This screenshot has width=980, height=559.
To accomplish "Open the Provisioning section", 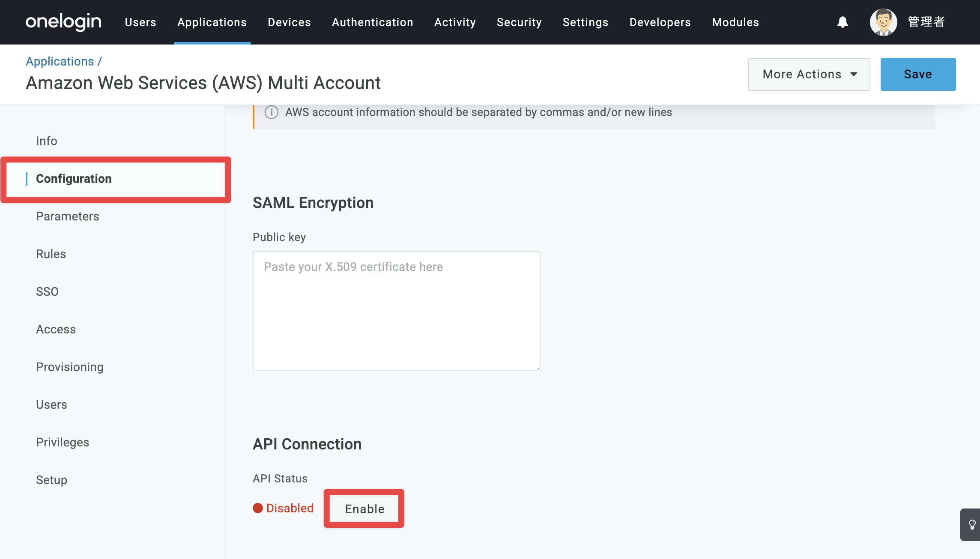I will (70, 367).
